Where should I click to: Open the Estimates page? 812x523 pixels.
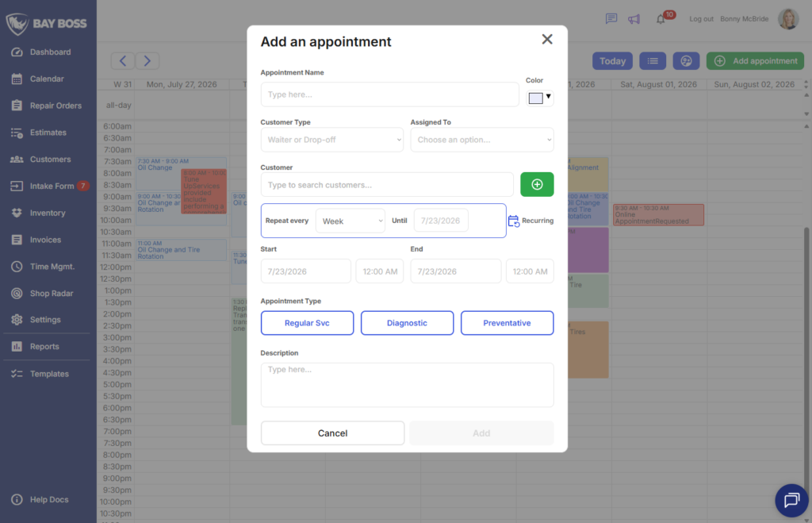tap(48, 133)
